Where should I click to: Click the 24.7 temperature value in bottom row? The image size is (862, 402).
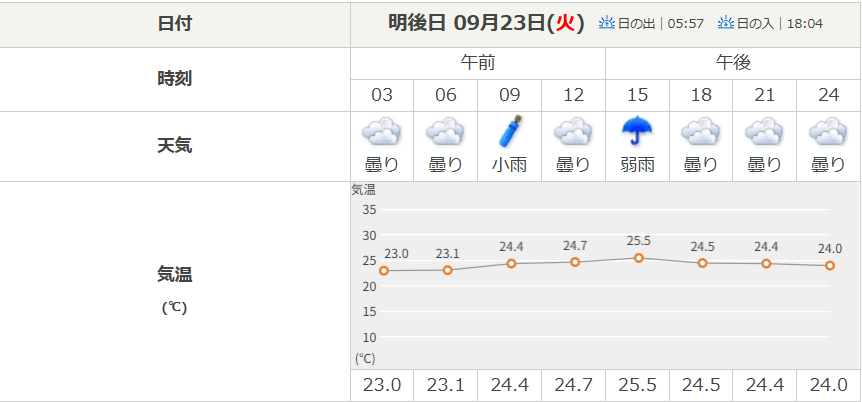point(574,385)
